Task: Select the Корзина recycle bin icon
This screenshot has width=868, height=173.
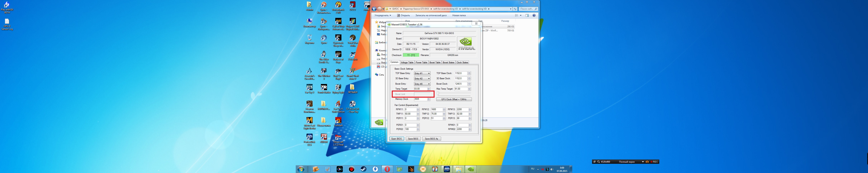Action: (309, 39)
